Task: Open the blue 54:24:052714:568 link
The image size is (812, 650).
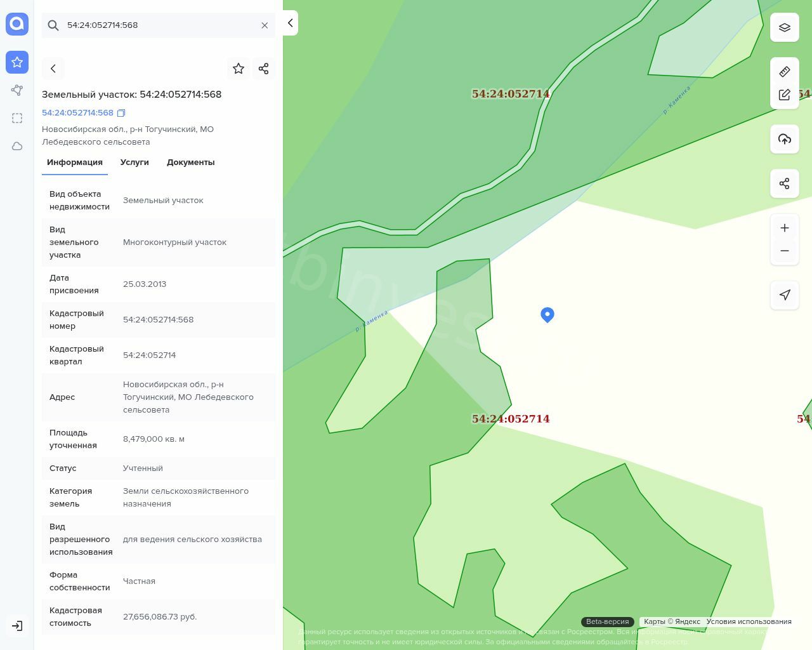Action: (77, 113)
